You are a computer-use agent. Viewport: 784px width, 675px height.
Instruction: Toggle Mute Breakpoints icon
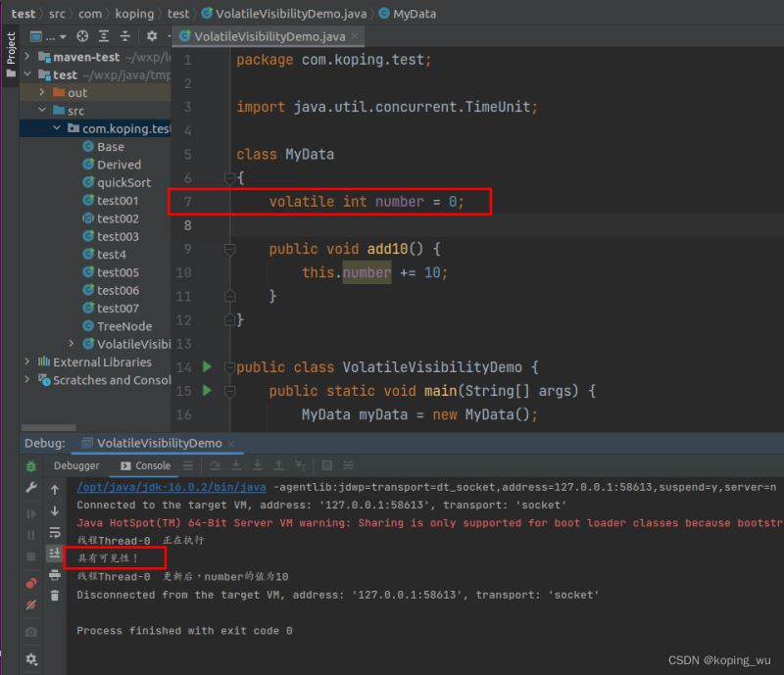[x=31, y=604]
